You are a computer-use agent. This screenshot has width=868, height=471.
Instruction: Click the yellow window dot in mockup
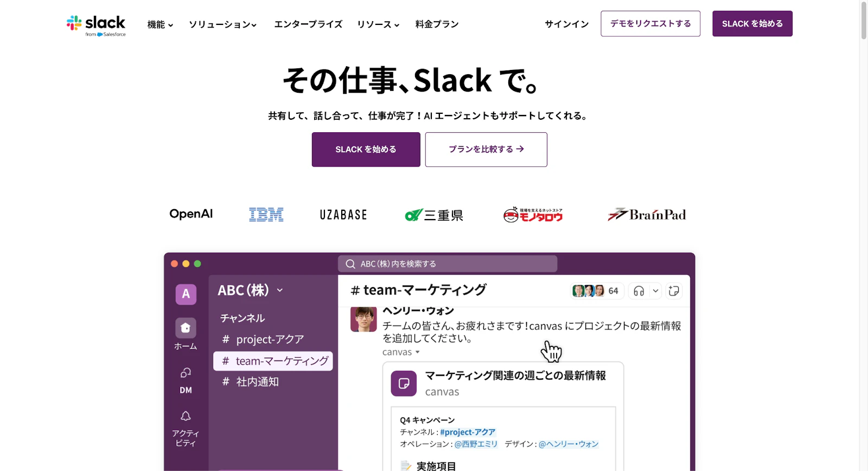[186, 264]
